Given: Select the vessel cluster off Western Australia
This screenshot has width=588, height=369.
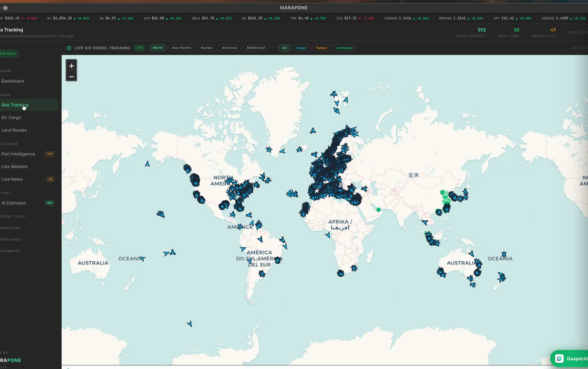Looking at the screenshot, I should point(441,272).
